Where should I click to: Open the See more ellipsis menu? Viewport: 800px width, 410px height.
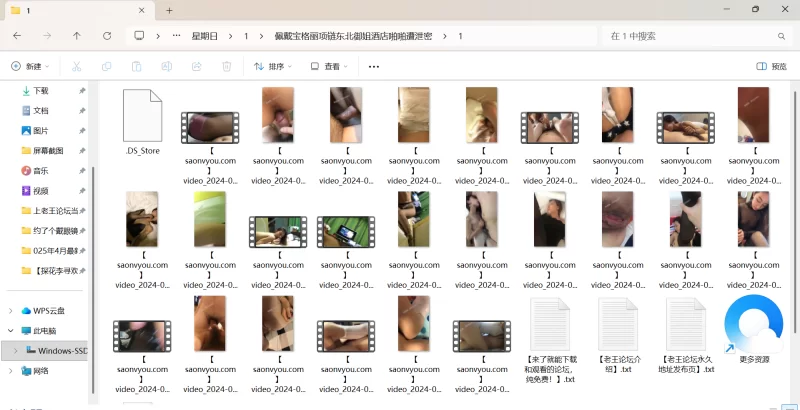click(x=374, y=66)
